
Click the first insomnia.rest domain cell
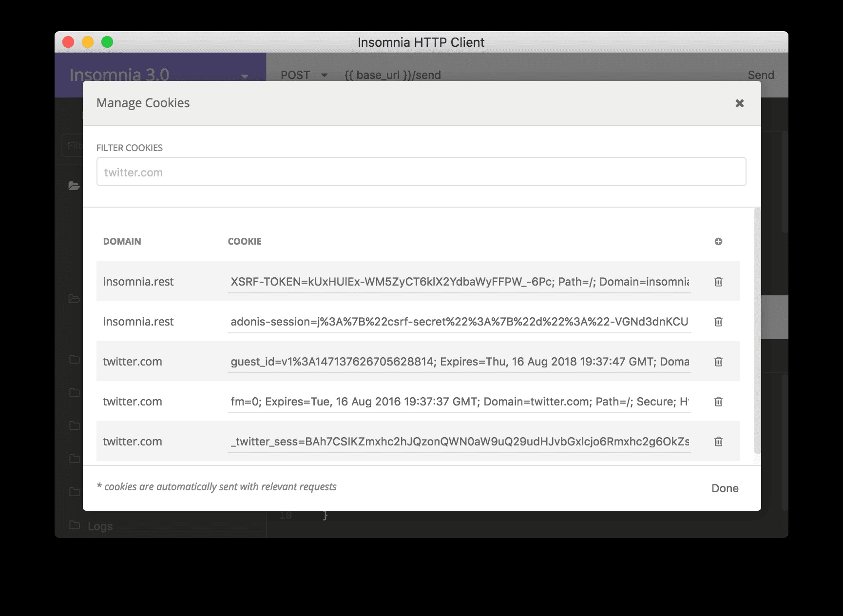point(138,282)
